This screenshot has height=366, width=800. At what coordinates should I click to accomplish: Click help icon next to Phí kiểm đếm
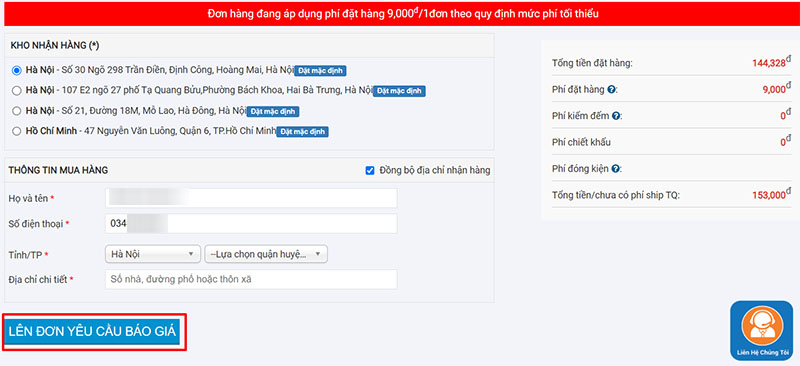pos(616,116)
